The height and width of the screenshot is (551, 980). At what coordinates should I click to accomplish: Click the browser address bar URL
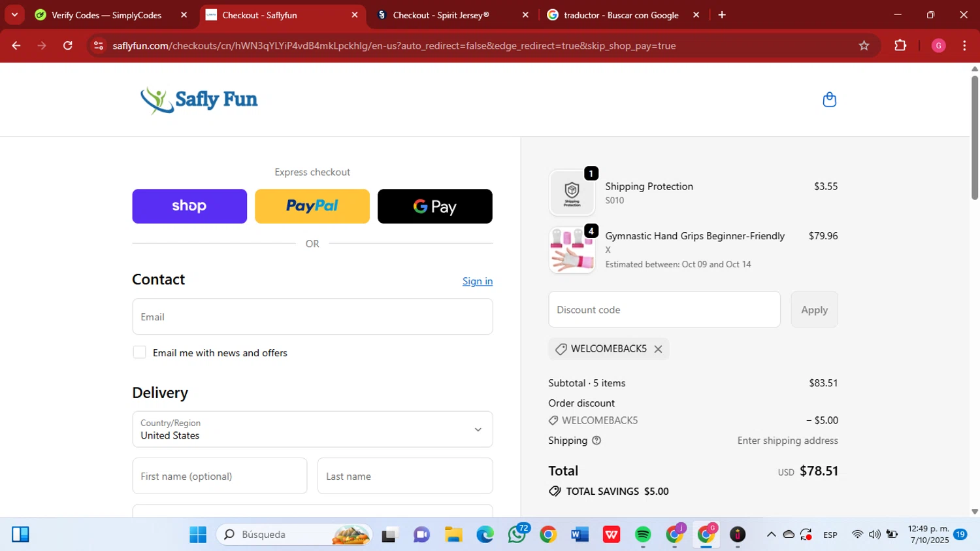point(394,46)
